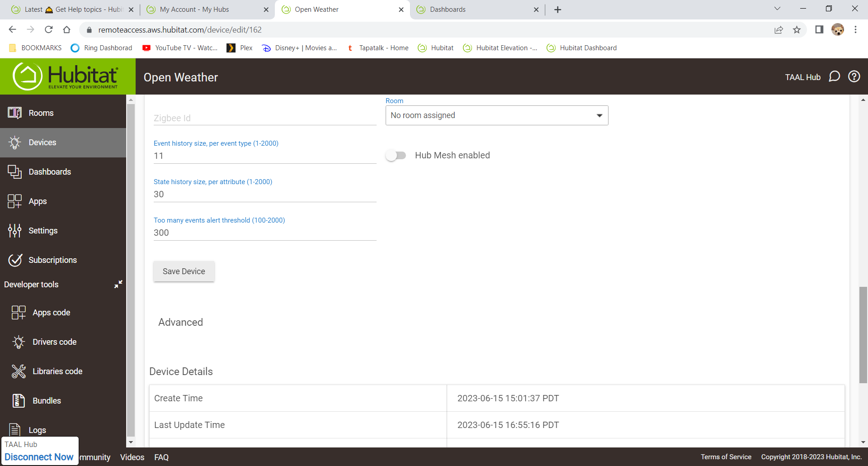
Task: Open the Rooms sidebar icon
Action: (x=14, y=113)
